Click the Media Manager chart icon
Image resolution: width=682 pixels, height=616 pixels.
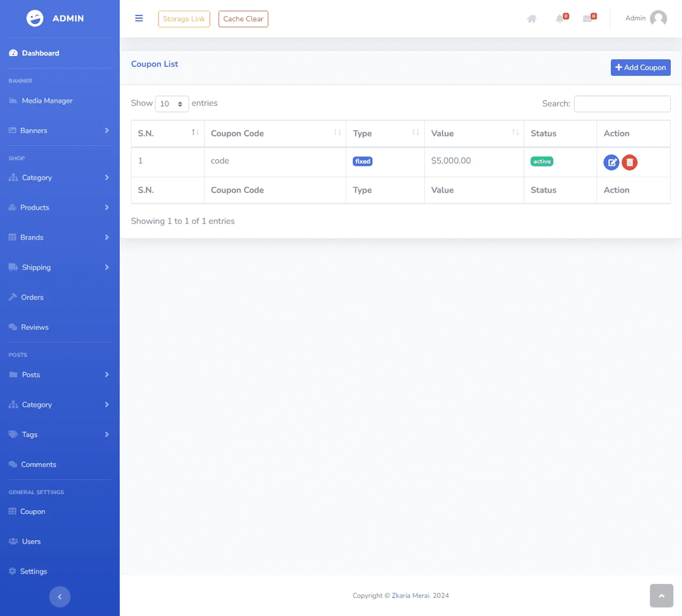tap(13, 101)
